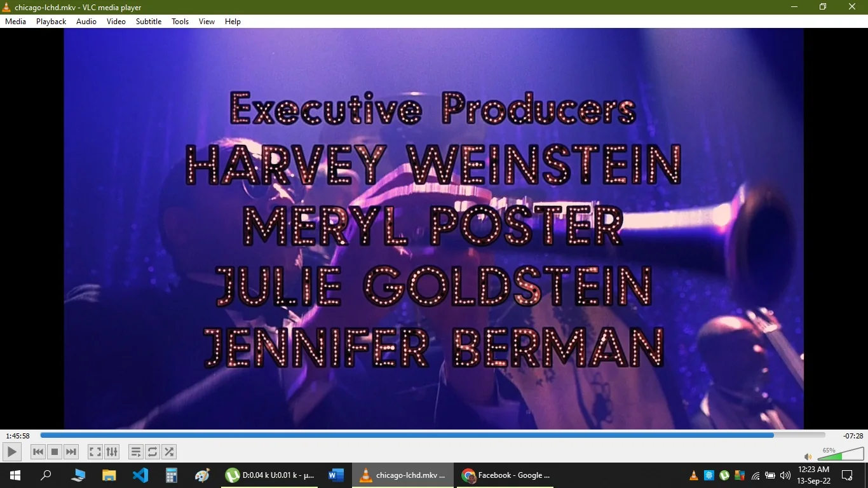Image resolution: width=868 pixels, height=488 pixels.
Task: Skip to previous media in playlist
Action: click(38, 452)
